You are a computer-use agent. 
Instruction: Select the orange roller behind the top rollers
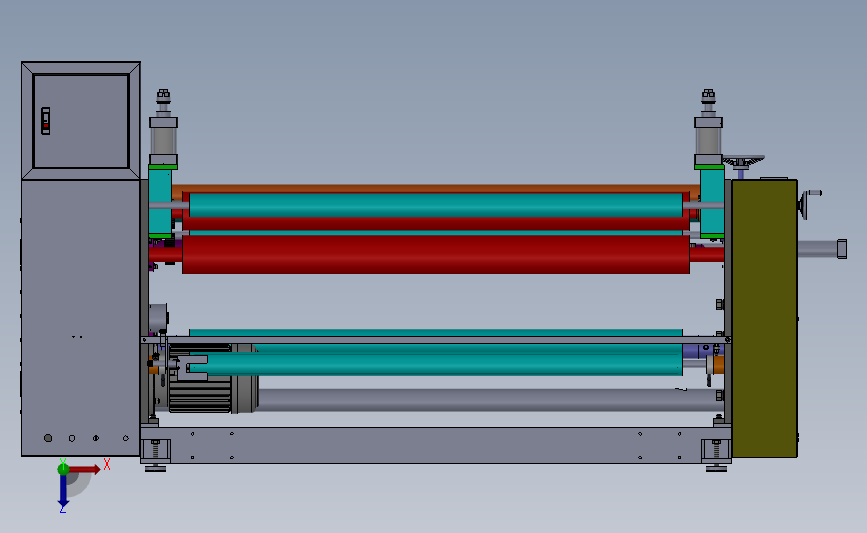click(436, 189)
